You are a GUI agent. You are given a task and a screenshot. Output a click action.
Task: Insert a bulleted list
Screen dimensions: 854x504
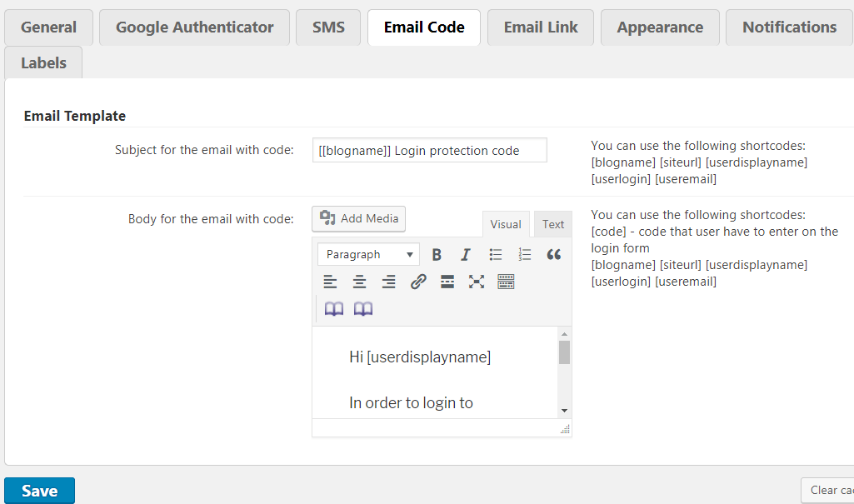click(x=496, y=255)
